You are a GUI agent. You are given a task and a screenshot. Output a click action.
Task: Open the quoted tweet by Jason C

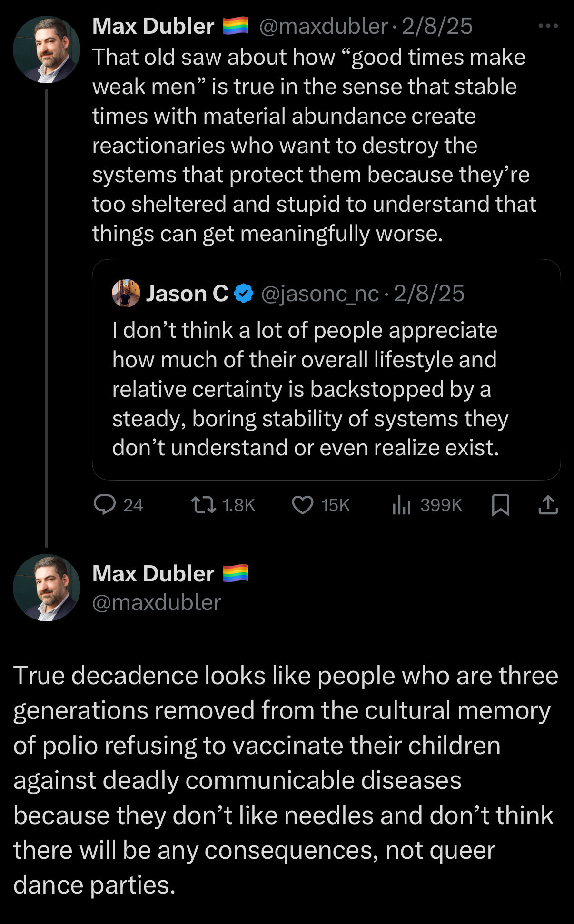326,369
